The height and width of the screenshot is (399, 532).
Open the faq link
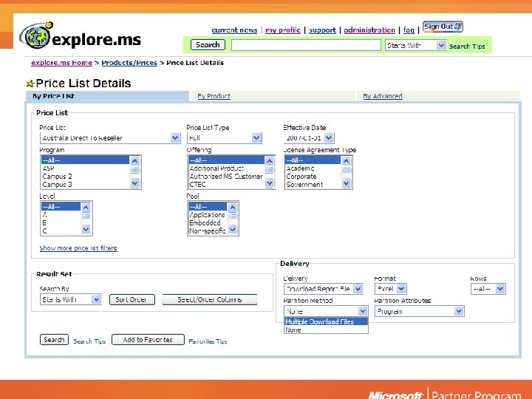[409, 30]
